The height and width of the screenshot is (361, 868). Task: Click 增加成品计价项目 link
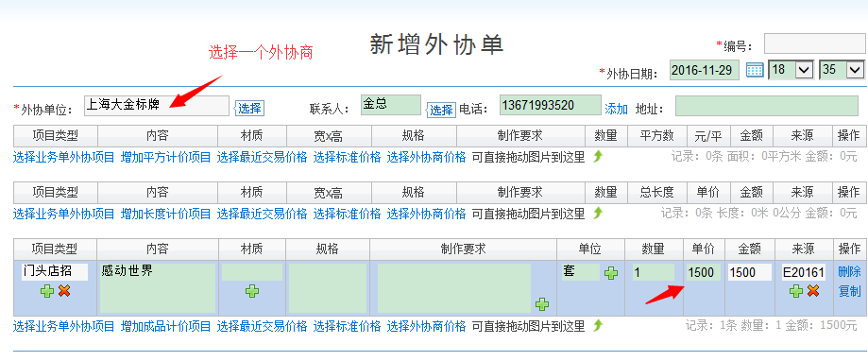click(166, 326)
